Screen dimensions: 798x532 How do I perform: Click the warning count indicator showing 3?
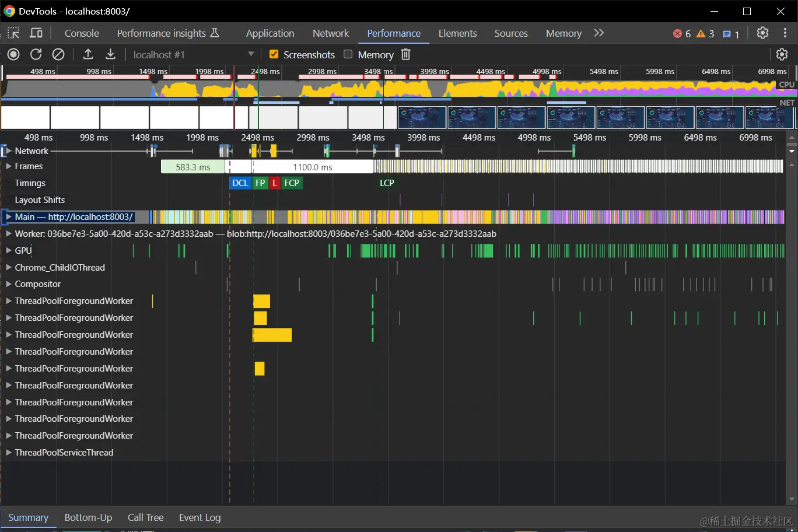705,34
